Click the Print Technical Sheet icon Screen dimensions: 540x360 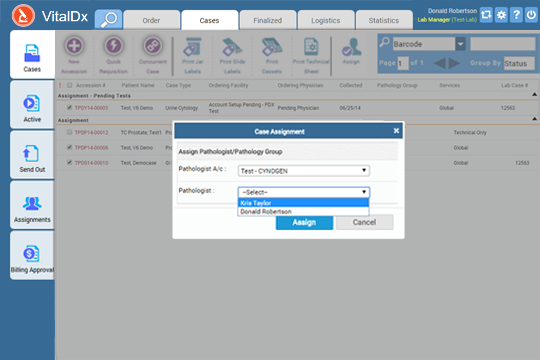point(311,47)
